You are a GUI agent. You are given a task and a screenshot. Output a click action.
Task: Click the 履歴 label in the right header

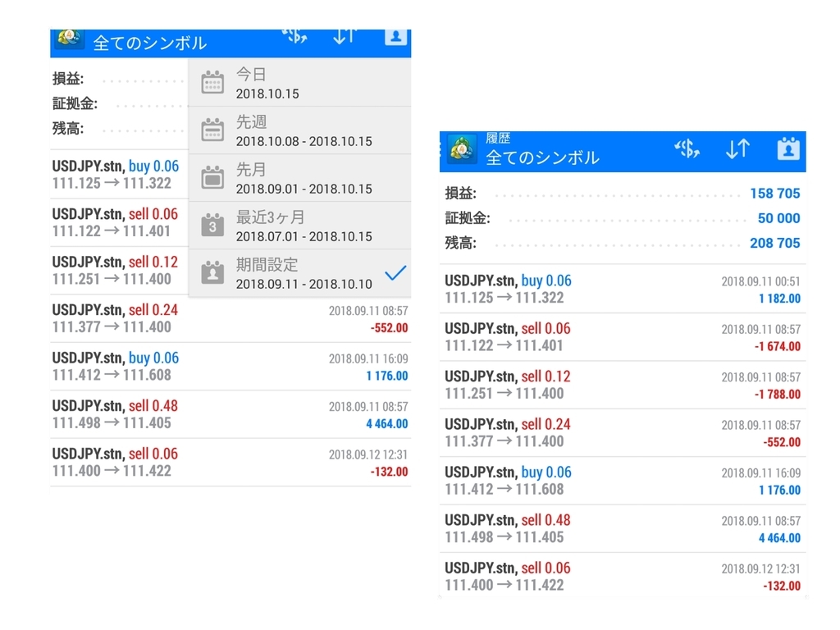(498, 138)
